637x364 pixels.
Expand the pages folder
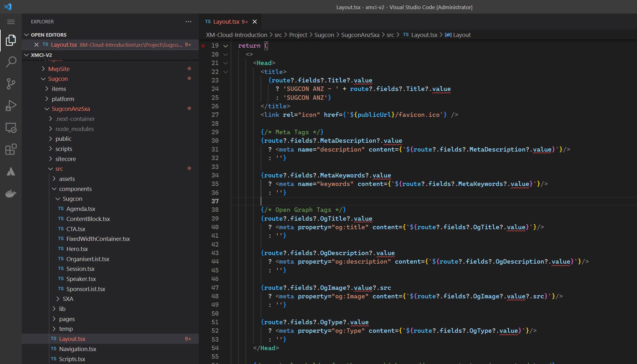pos(54,319)
